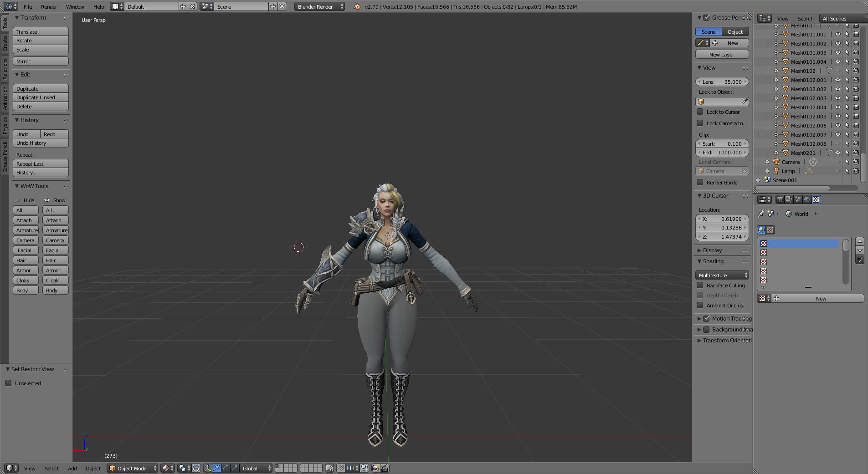The height and width of the screenshot is (474, 868).
Task: Enable Backface Culling checkbox
Action: coord(700,285)
